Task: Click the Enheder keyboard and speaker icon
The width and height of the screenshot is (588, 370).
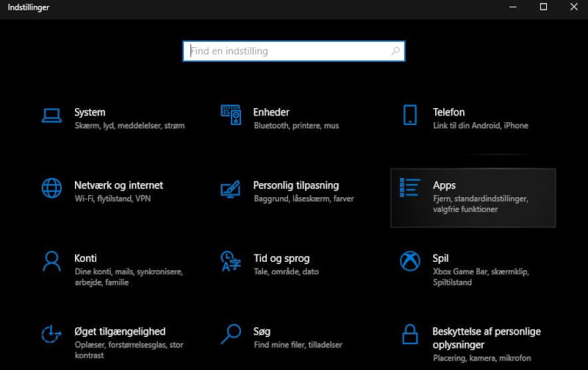Action: (x=231, y=115)
